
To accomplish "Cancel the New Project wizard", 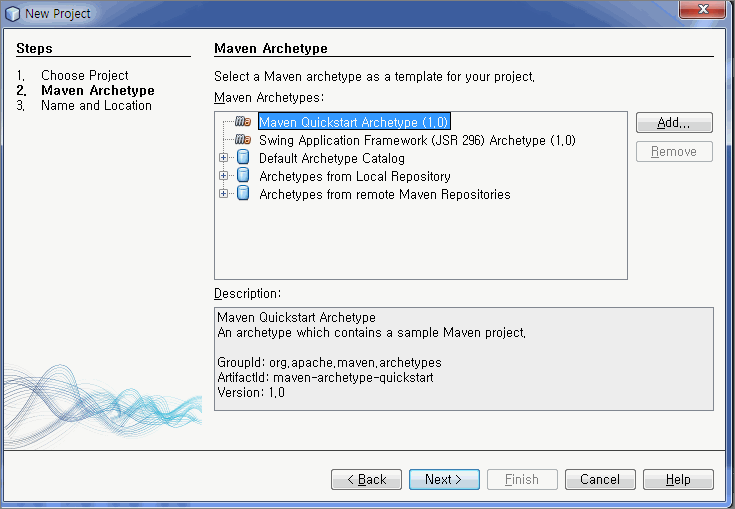I will click(600, 480).
